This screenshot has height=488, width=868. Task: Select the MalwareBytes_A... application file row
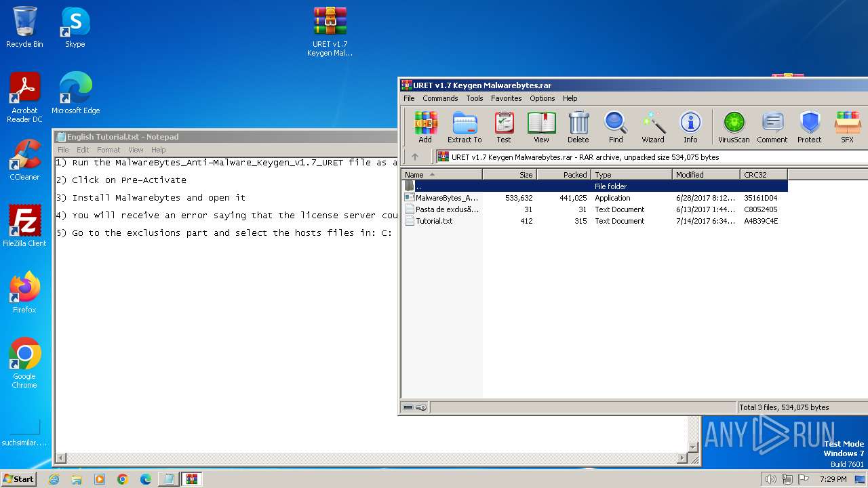[595, 198]
